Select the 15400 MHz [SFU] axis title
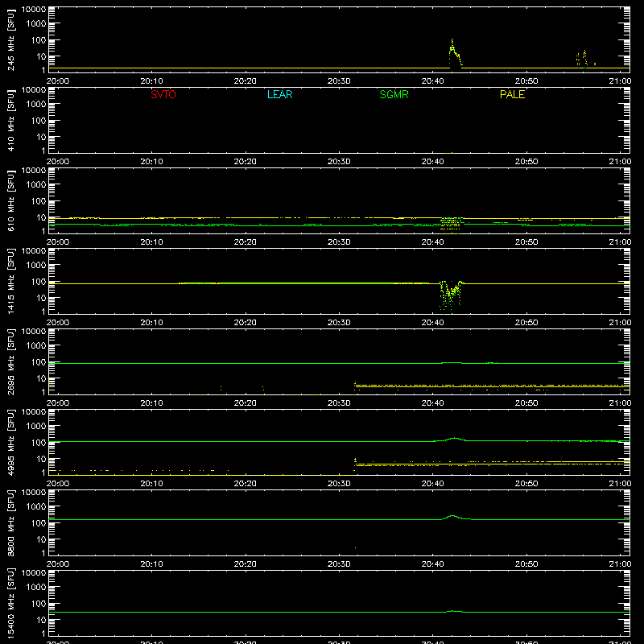Viewport: 644px width, 644px height. pos(10,603)
